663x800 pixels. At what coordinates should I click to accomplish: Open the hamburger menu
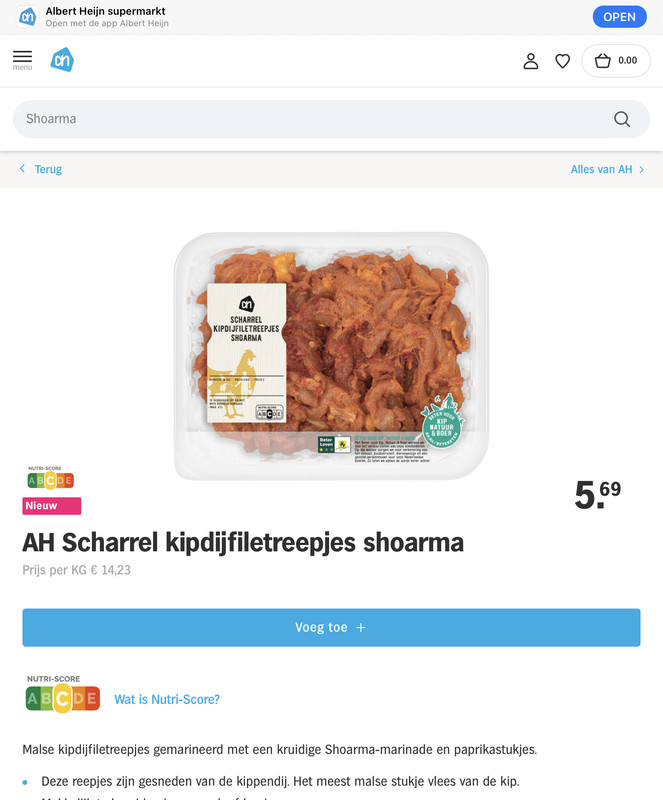point(22,60)
